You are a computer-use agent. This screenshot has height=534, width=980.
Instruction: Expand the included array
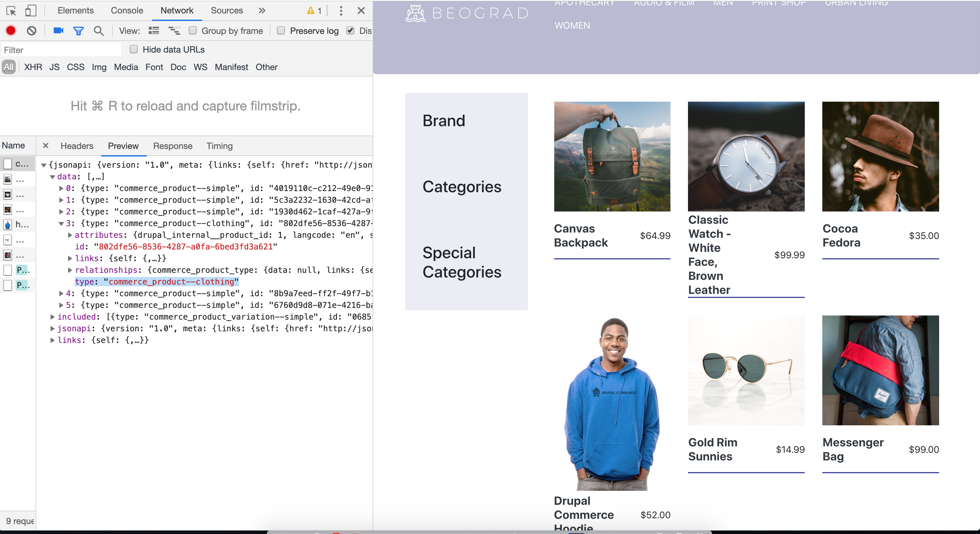click(x=53, y=317)
